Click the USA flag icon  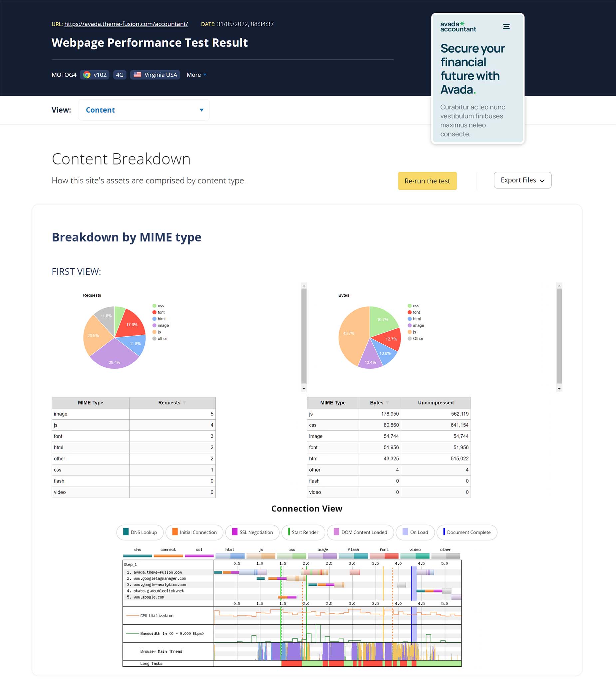click(x=137, y=75)
